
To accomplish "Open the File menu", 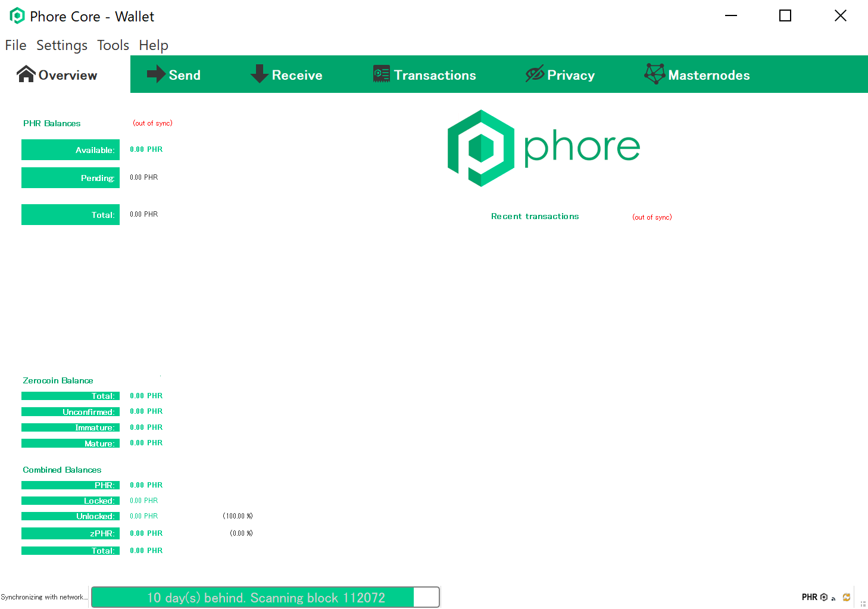I will pyautogui.click(x=15, y=45).
